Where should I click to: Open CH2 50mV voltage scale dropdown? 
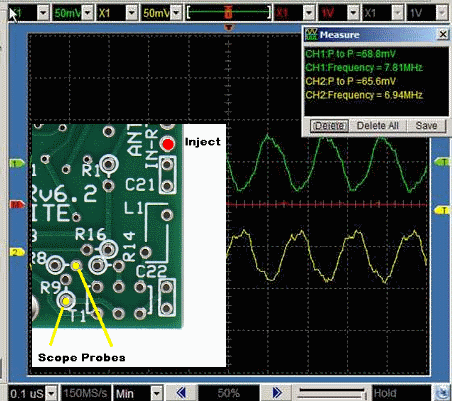[x=176, y=13]
